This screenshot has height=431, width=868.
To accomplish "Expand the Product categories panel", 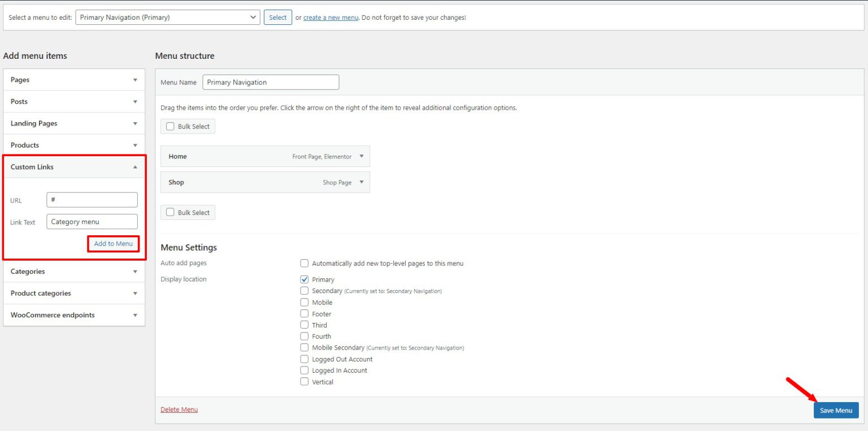I will 74,293.
